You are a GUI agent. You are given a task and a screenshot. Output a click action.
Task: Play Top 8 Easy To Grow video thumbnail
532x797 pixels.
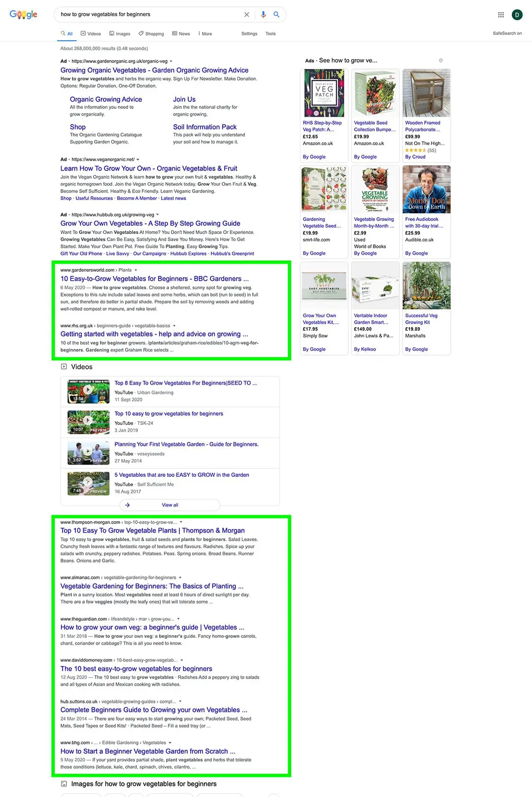pos(88,392)
